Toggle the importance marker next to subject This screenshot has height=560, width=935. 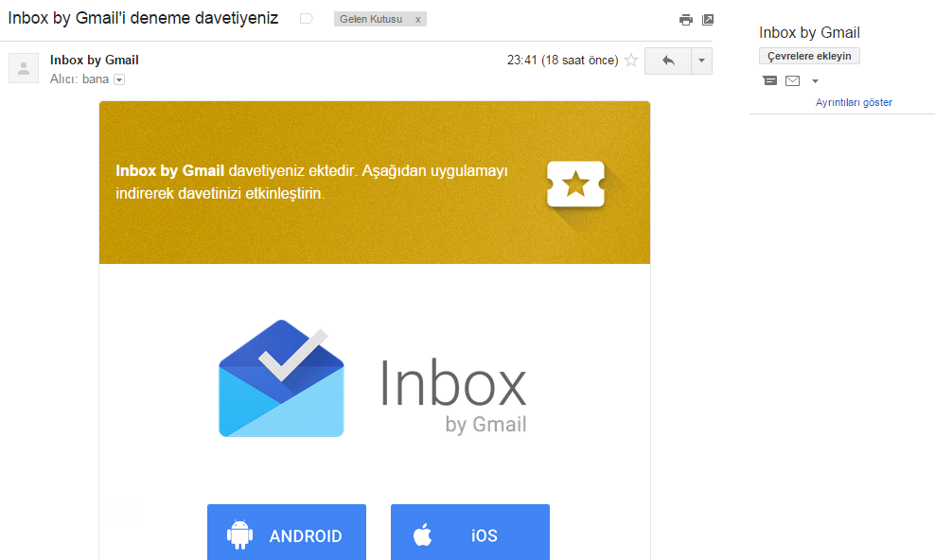[x=306, y=19]
